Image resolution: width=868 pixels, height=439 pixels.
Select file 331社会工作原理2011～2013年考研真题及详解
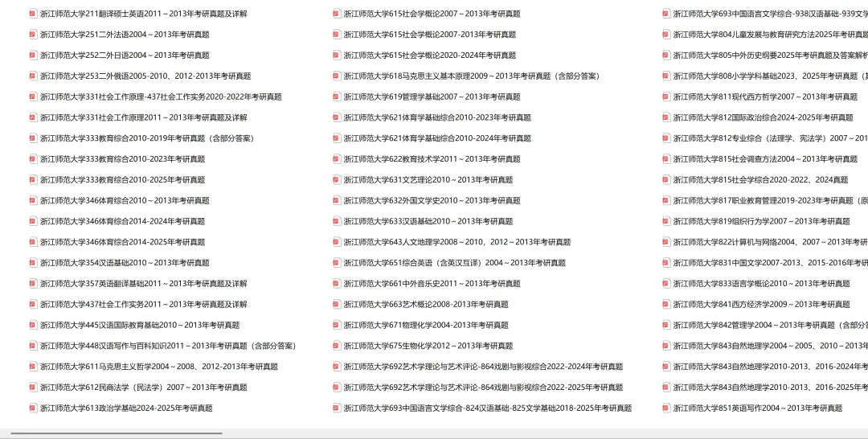[138, 117]
